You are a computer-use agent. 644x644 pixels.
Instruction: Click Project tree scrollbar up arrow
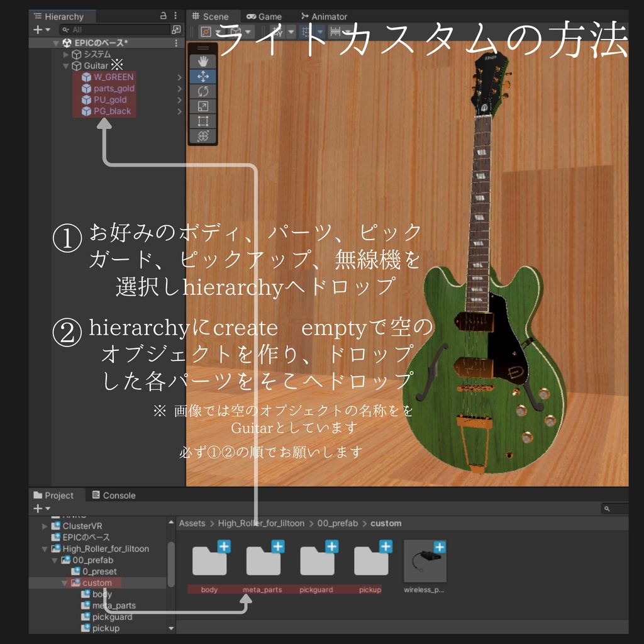(x=171, y=523)
